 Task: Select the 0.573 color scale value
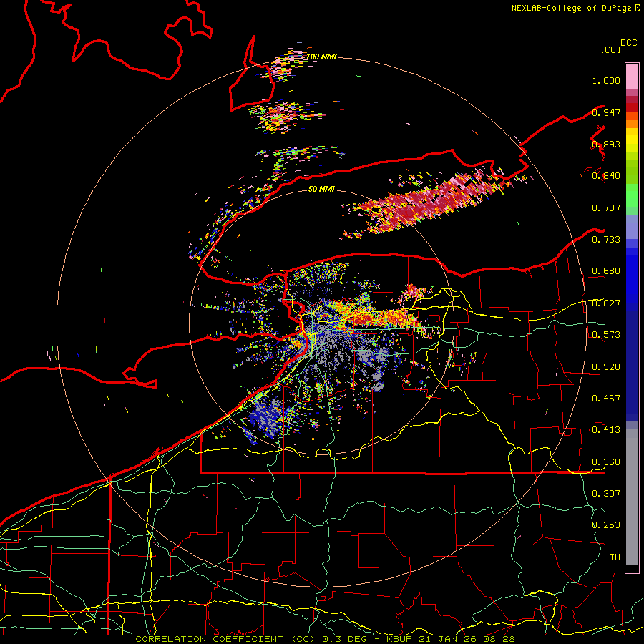pyautogui.click(x=606, y=335)
